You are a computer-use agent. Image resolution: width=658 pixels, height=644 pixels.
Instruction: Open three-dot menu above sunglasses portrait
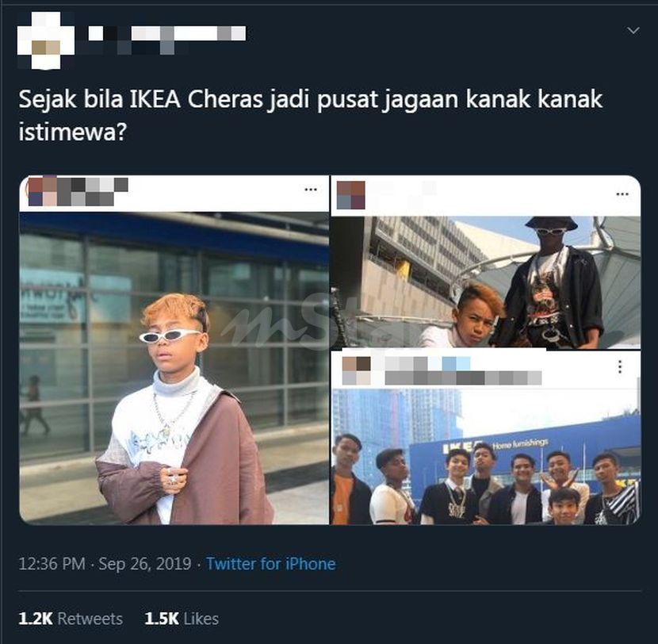311,190
